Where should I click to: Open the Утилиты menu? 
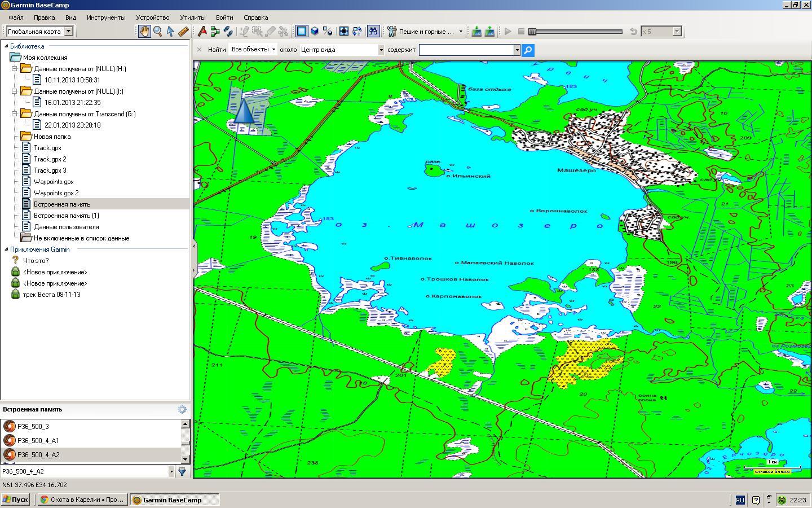click(x=192, y=17)
